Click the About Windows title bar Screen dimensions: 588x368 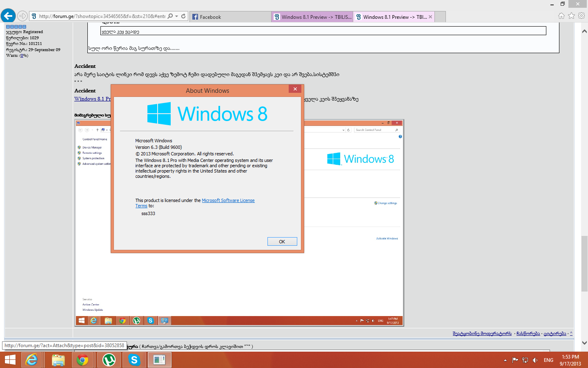pyautogui.click(x=207, y=90)
